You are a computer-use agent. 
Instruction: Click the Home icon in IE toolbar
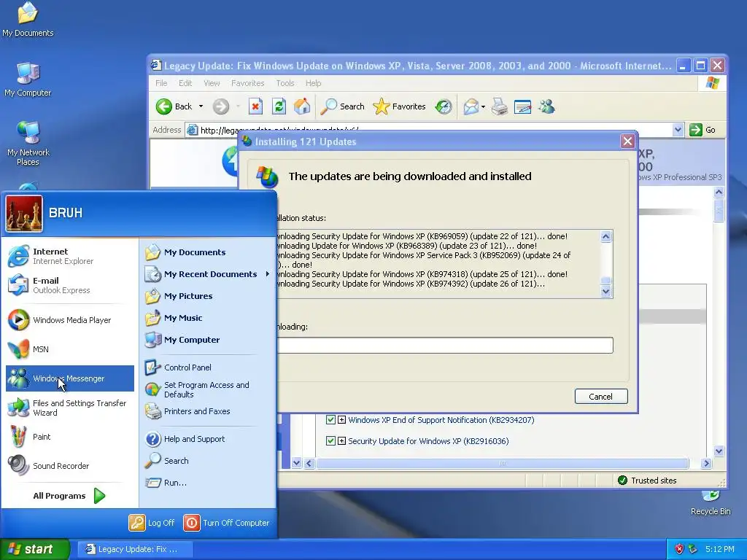pyautogui.click(x=301, y=106)
